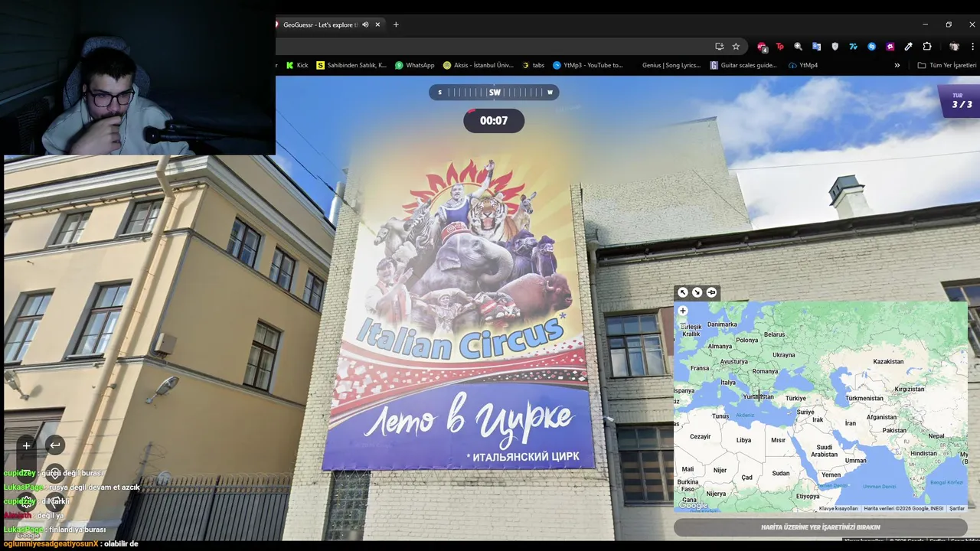The image size is (980, 551).
Task: Open the WhatsApp bookmark
Action: click(414, 65)
